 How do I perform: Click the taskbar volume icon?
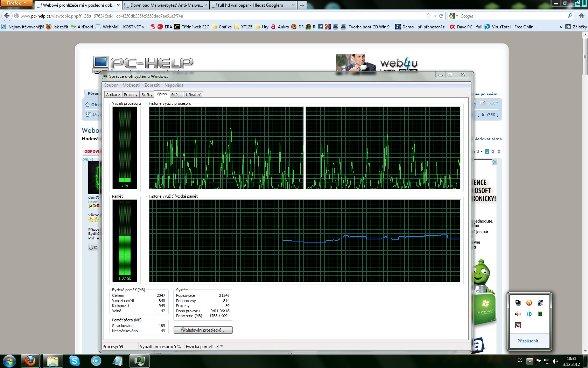click(555, 361)
